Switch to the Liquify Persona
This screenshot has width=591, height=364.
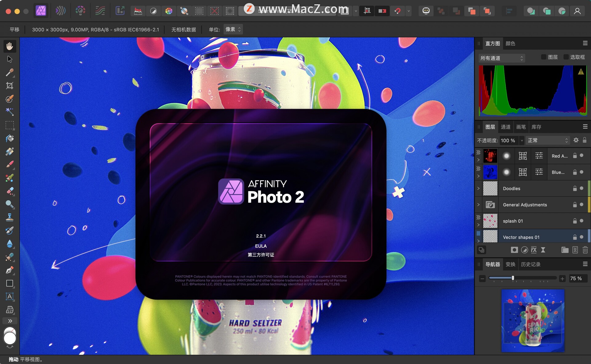[x=60, y=11]
